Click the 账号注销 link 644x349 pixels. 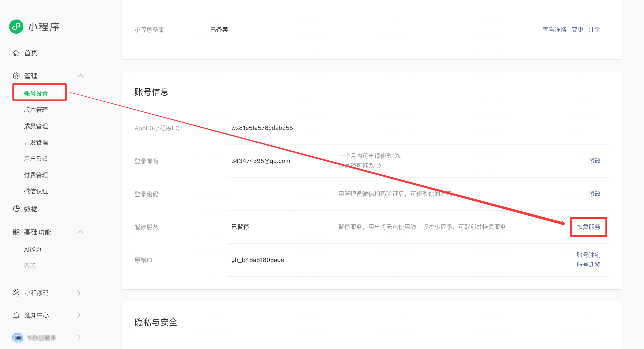point(589,255)
